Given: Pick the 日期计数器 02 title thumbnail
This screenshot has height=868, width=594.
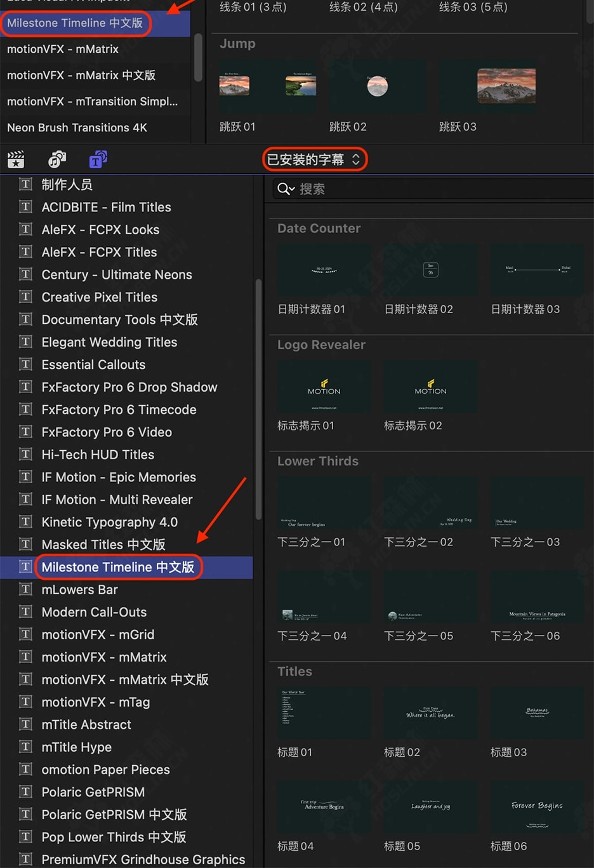Looking at the screenshot, I should pos(431,270).
